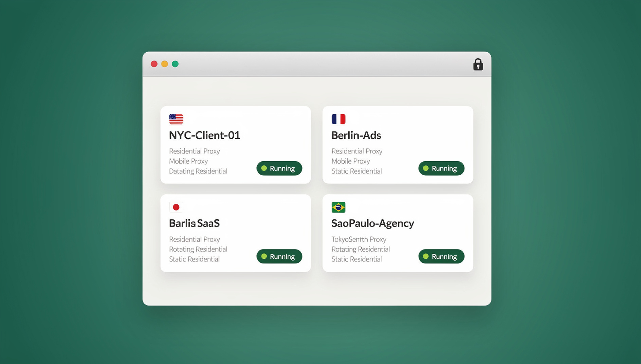Click Running status on SaoPaulo-Agency card
Viewport: 641px width, 364px height.
(x=441, y=256)
